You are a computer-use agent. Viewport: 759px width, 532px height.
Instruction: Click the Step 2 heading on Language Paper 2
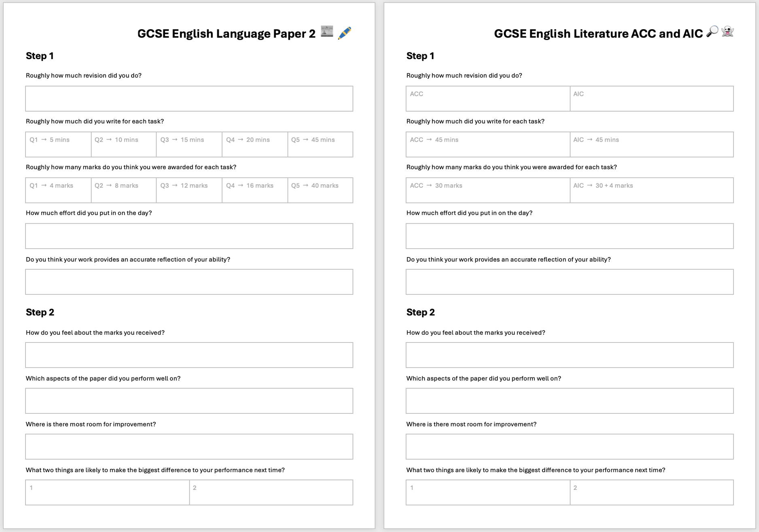coord(40,312)
